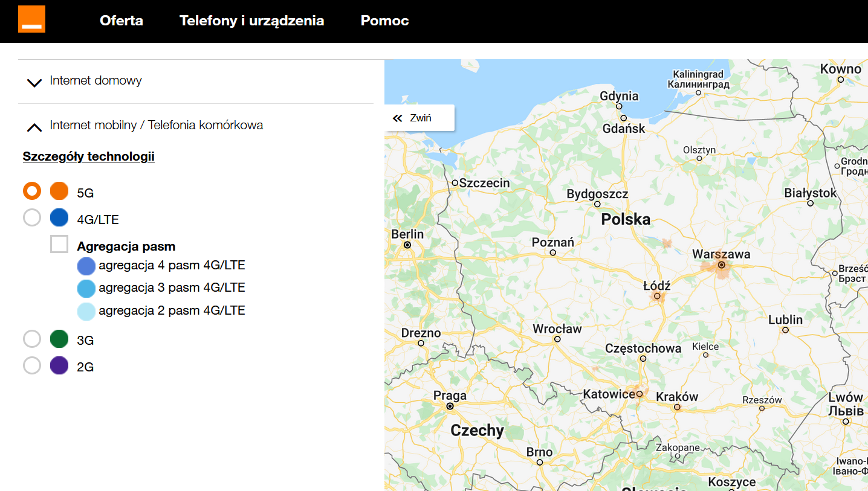Select the 2G radio button
Screen dimensions: 868x491
32,365
